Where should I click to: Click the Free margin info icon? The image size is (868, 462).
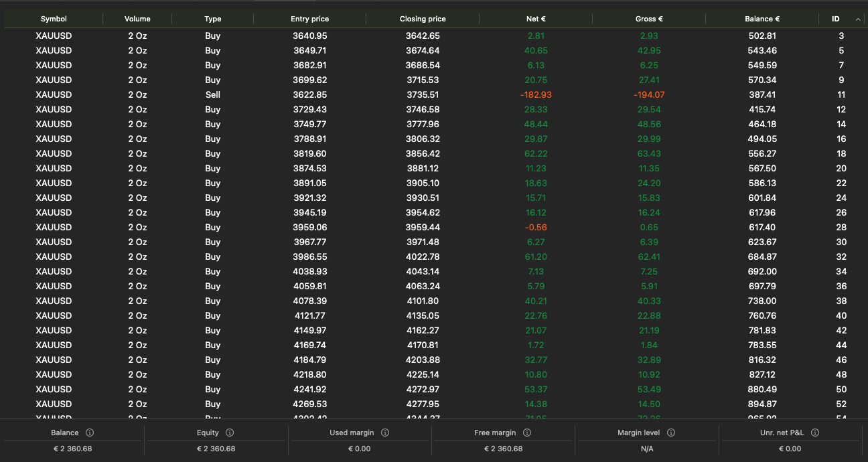527,432
